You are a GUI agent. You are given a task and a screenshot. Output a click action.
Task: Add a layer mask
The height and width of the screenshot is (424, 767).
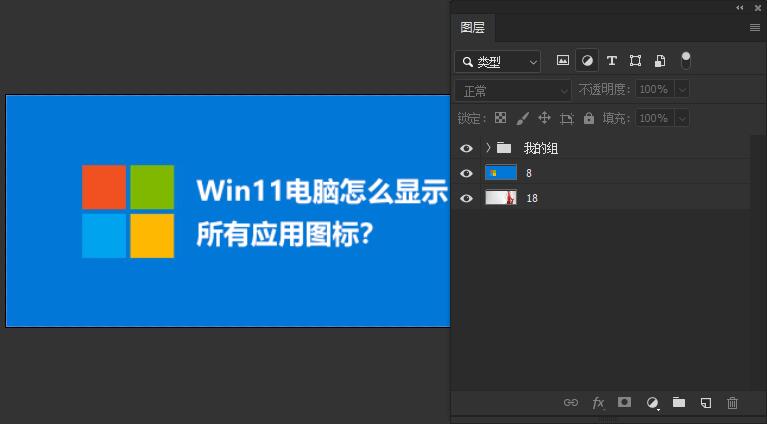tap(624, 402)
